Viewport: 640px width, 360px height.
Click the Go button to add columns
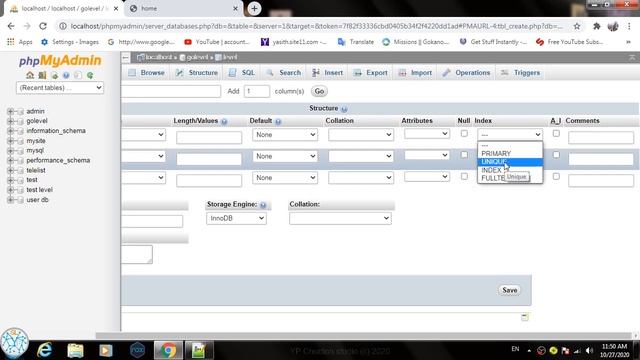tap(319, 91)
